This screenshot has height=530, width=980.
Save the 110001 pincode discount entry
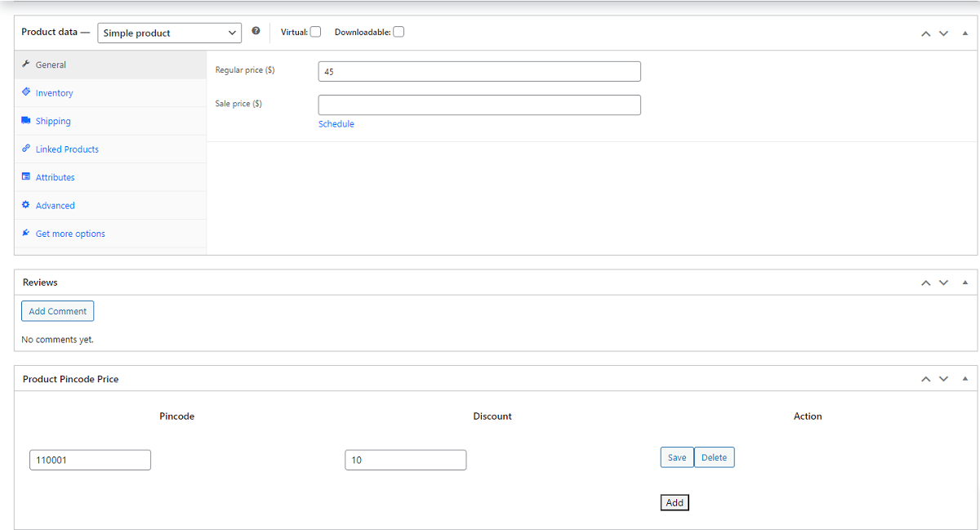point(676,457)
